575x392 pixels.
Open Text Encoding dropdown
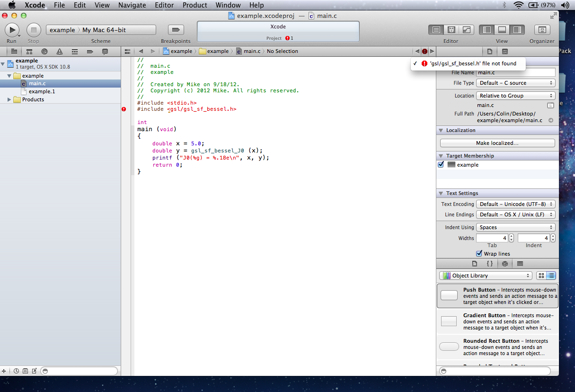515,204
